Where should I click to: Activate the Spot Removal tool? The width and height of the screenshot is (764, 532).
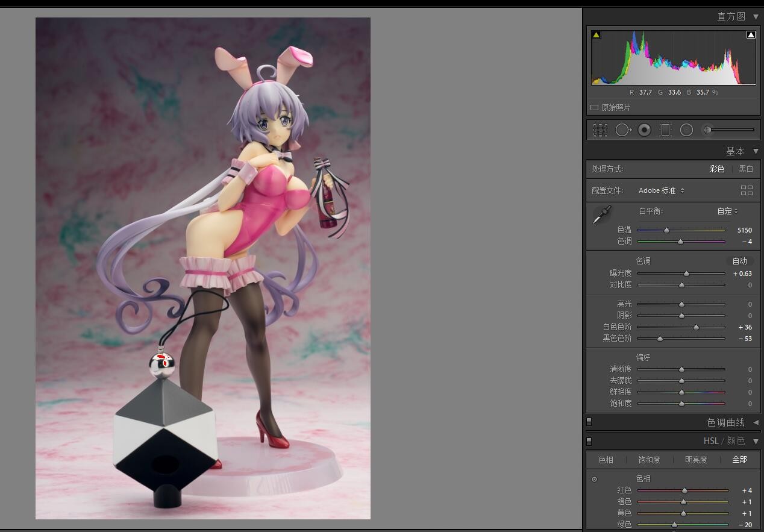click(622, 130)
